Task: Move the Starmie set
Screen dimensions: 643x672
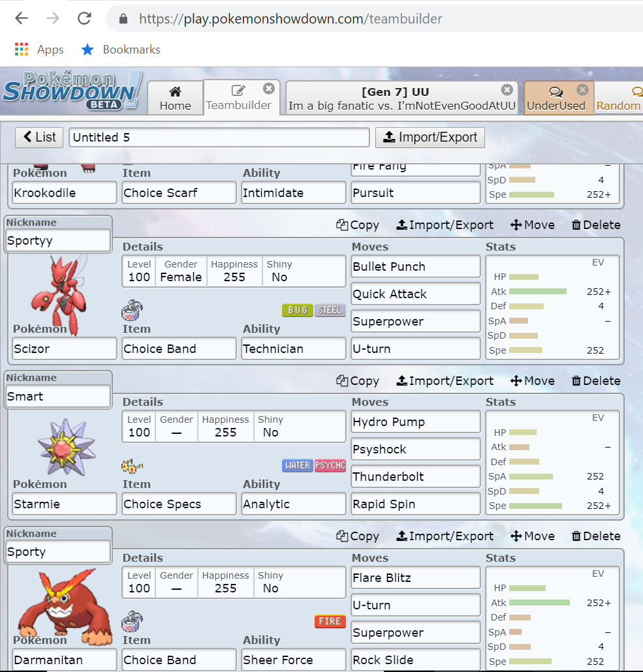Action: point(532,381)
